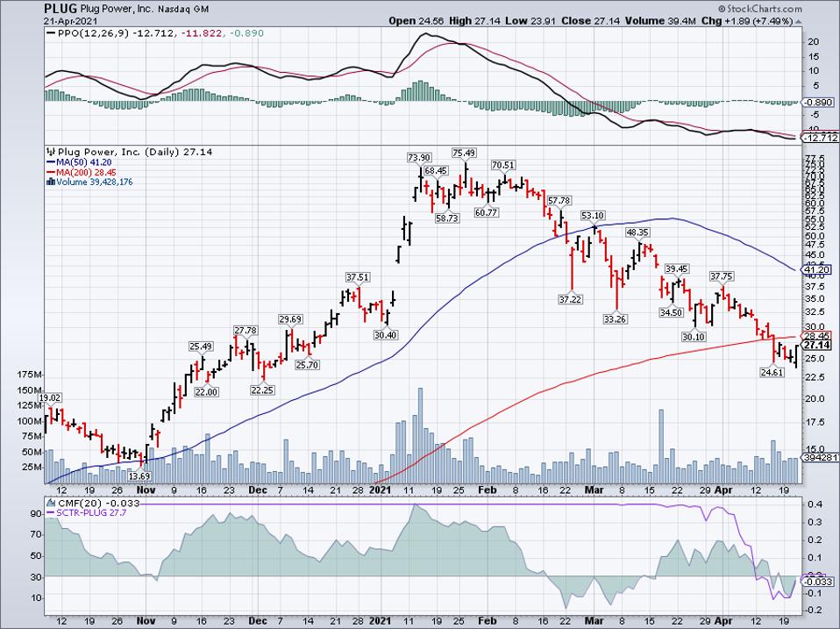
Task: Click the 22.00 low price label
Action: click(x=206, y=391)
